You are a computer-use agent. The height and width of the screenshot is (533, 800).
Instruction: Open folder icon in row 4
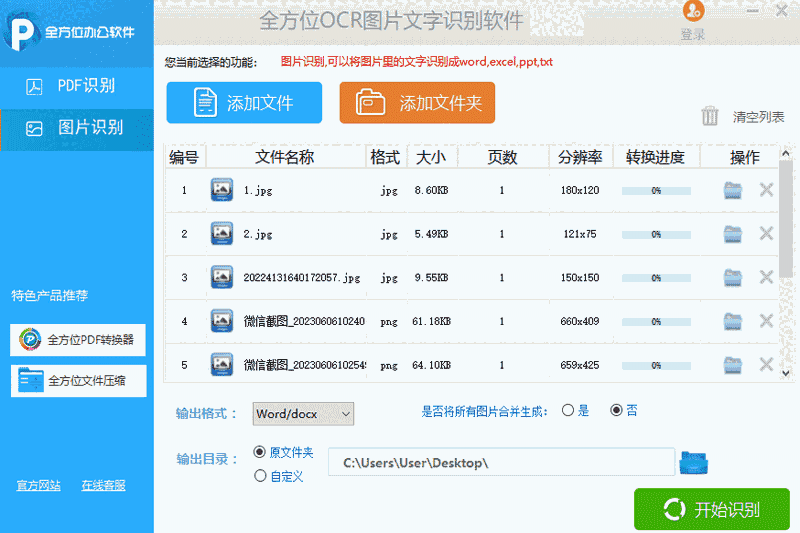733,322
